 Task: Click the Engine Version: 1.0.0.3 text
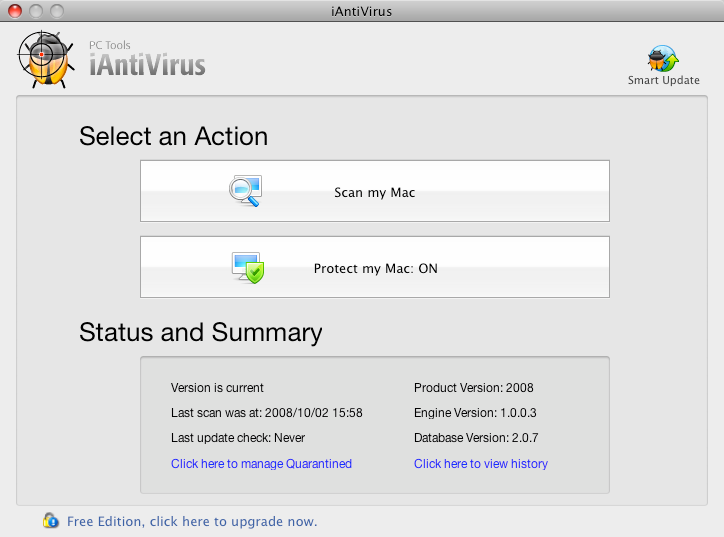pyautogui.click(x=476, y=412)
